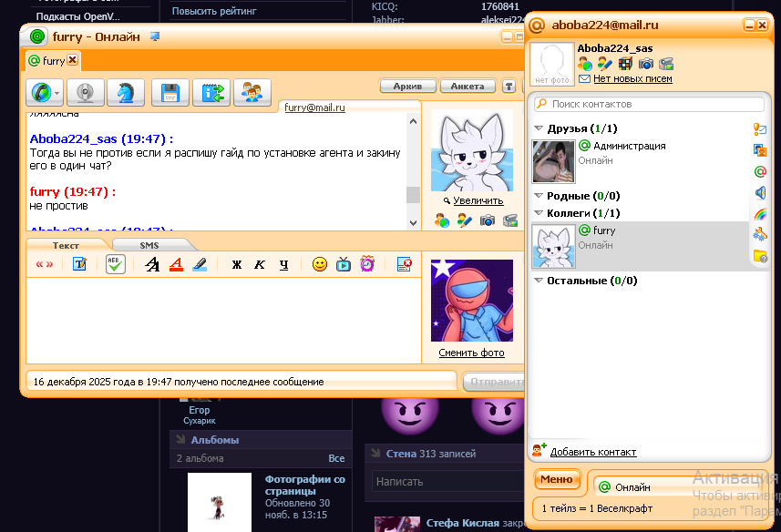Open furry's My World page icon
Image resolution: width=781 pixels, height=532 pixels.
tap(442, 220)
